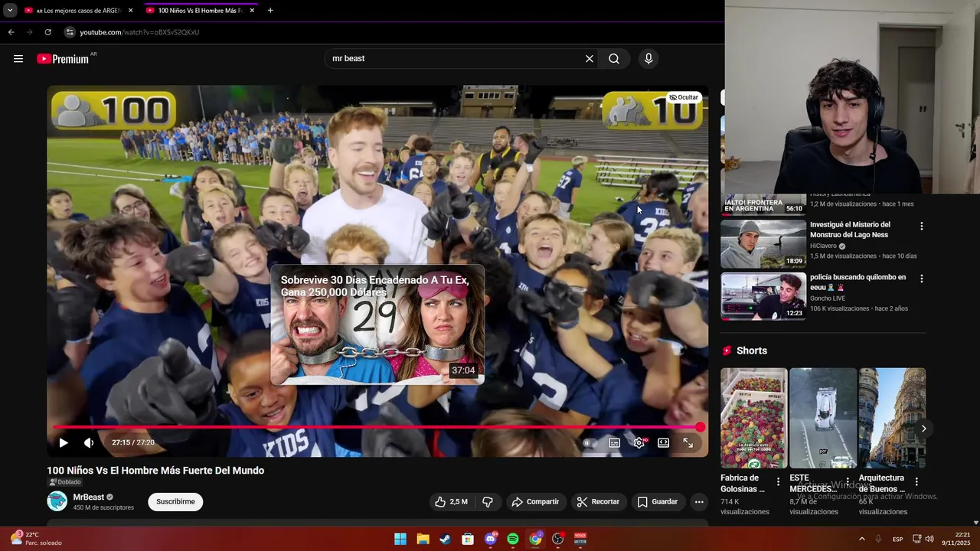Open Microsoft Store from the taskbar

(468, 540)
